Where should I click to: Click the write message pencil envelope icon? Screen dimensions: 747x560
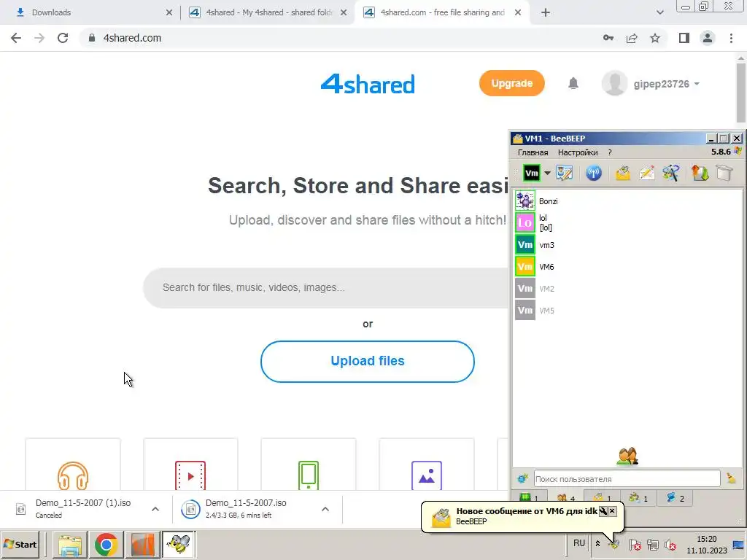tap(647, 173)
